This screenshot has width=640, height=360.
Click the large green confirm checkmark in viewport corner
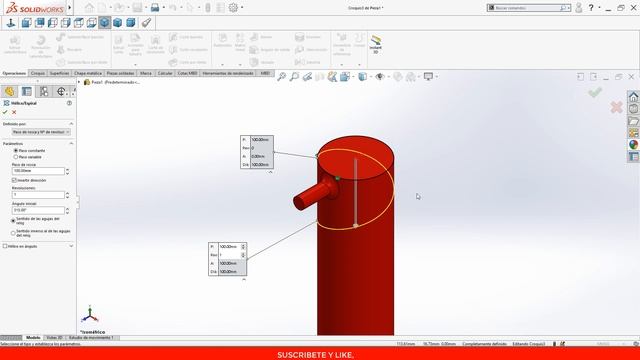point(595,93)
